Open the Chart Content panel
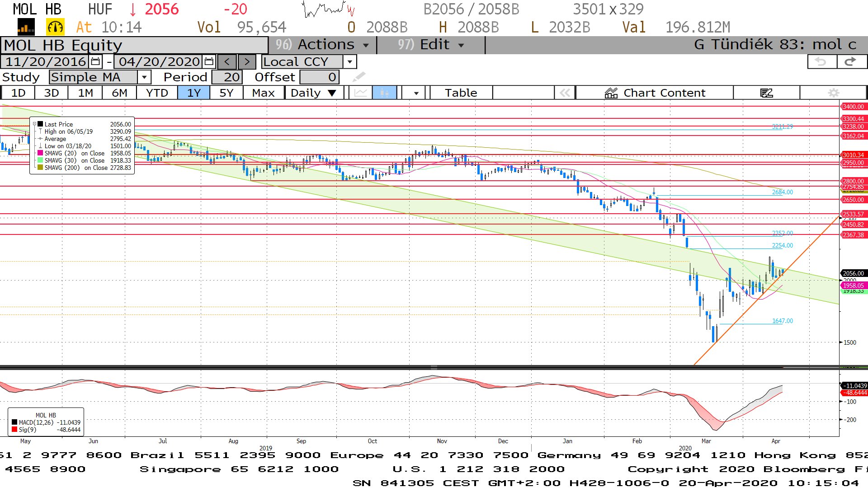Screen dimensions: 868x501 (655, 93)
